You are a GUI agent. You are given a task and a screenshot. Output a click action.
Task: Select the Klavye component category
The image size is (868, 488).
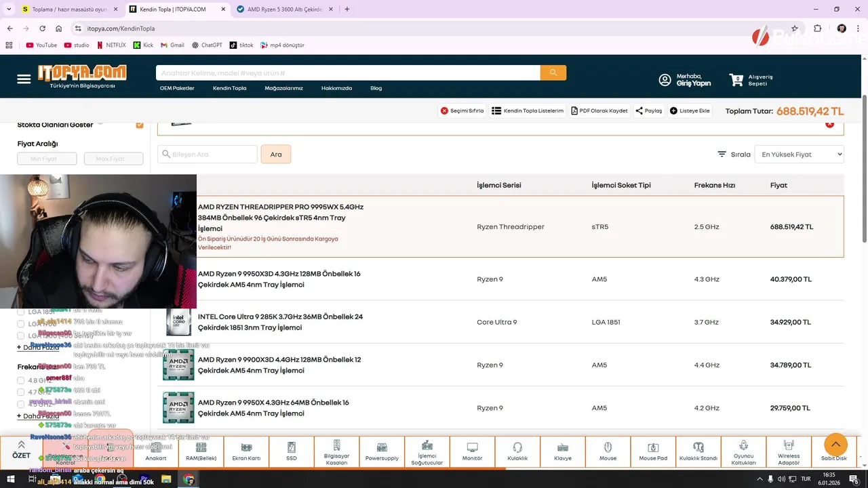click(563, 452)
